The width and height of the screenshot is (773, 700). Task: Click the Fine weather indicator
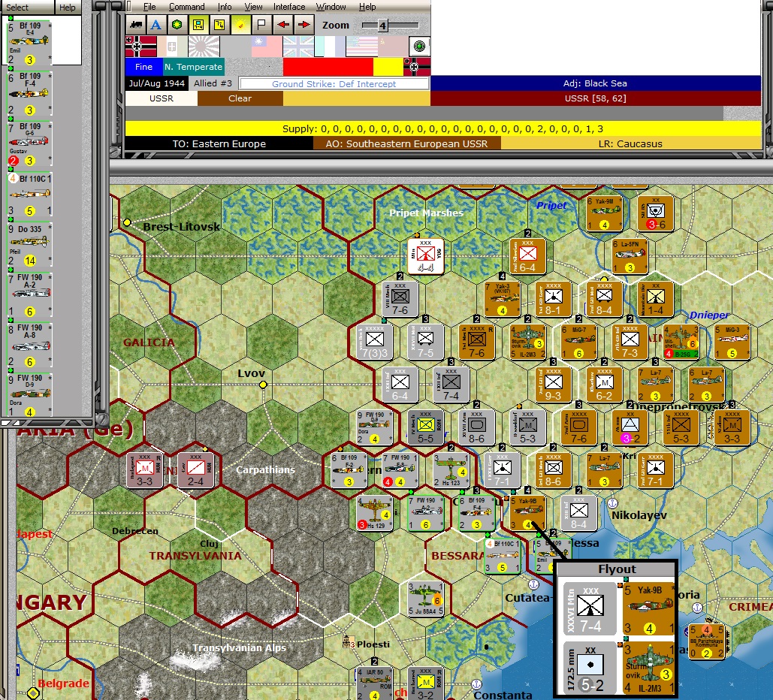click(x=143, y=67)
